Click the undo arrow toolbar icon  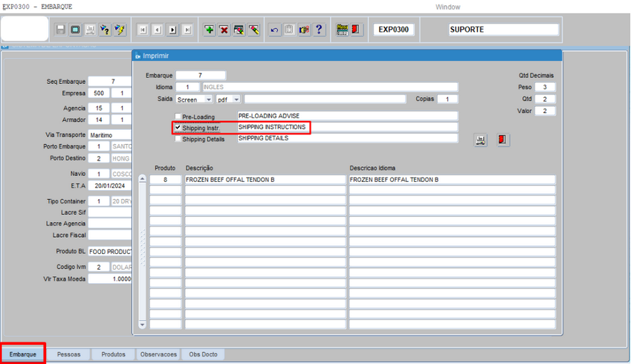tap(274, 30)
